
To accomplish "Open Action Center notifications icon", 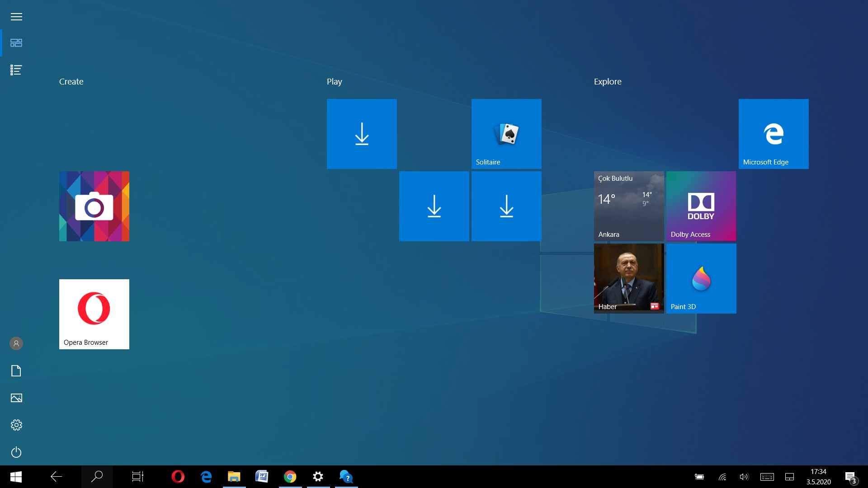I will point(851,477).
